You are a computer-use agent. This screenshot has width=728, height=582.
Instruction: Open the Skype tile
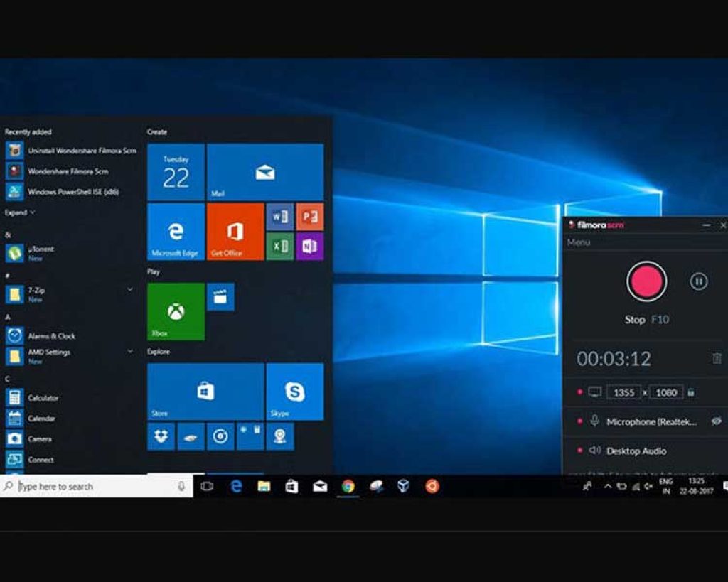pos(294,391)
